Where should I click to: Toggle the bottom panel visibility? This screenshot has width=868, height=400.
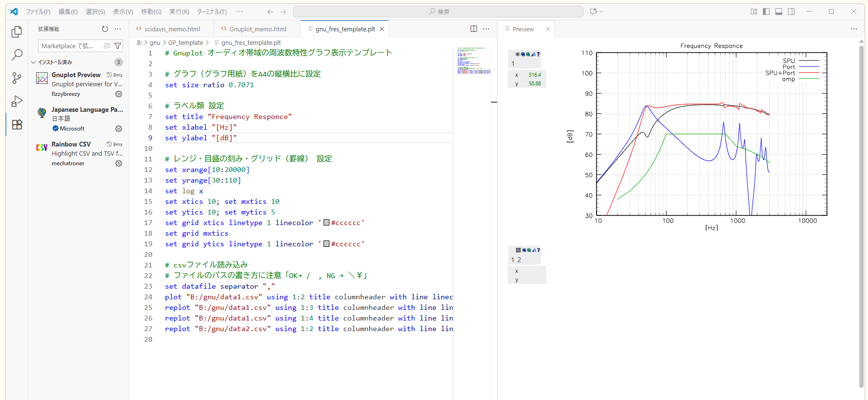click(779, 12)
